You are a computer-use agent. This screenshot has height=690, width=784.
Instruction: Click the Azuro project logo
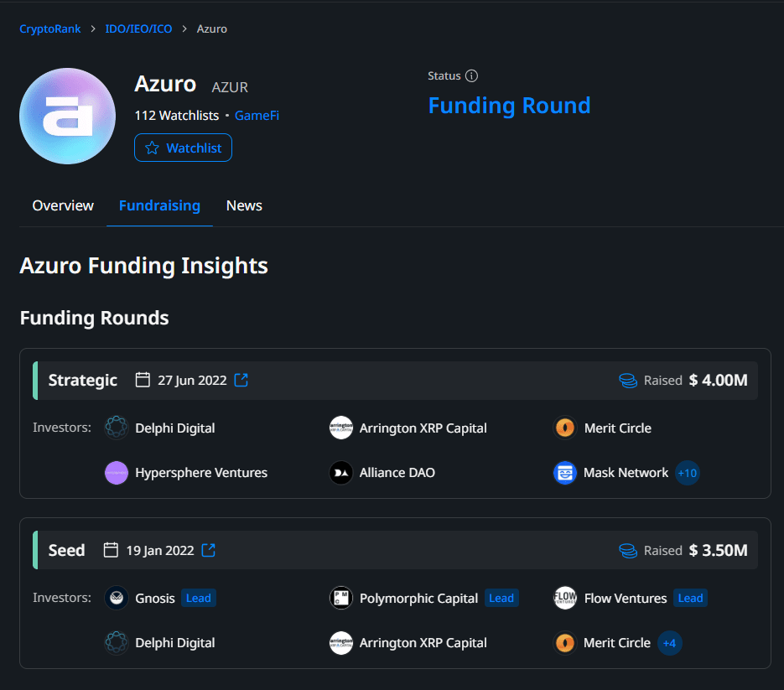68,116
